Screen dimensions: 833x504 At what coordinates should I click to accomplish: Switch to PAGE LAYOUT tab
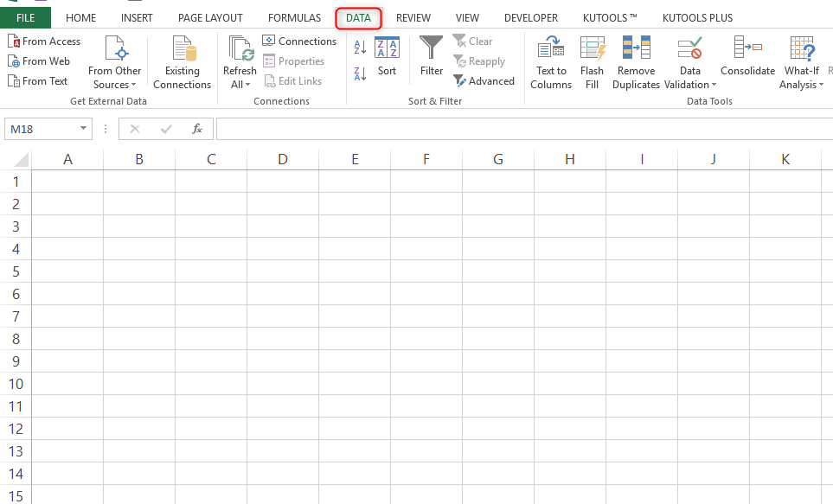(210, 18)
